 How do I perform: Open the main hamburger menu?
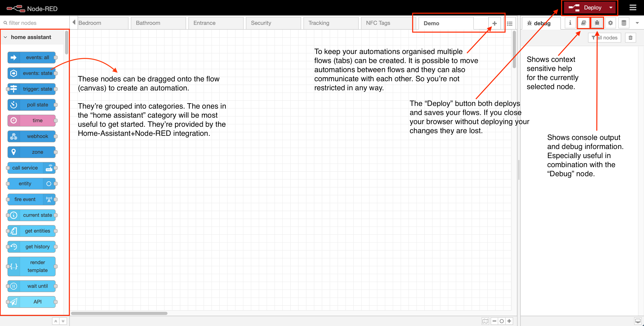(x=633, y=7)
